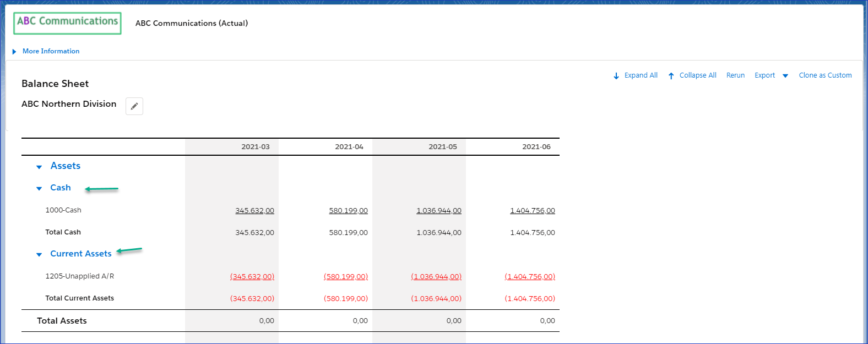
Task: Click Clone as Custom link
Action: pyautogui.click(x=825, y=75)
